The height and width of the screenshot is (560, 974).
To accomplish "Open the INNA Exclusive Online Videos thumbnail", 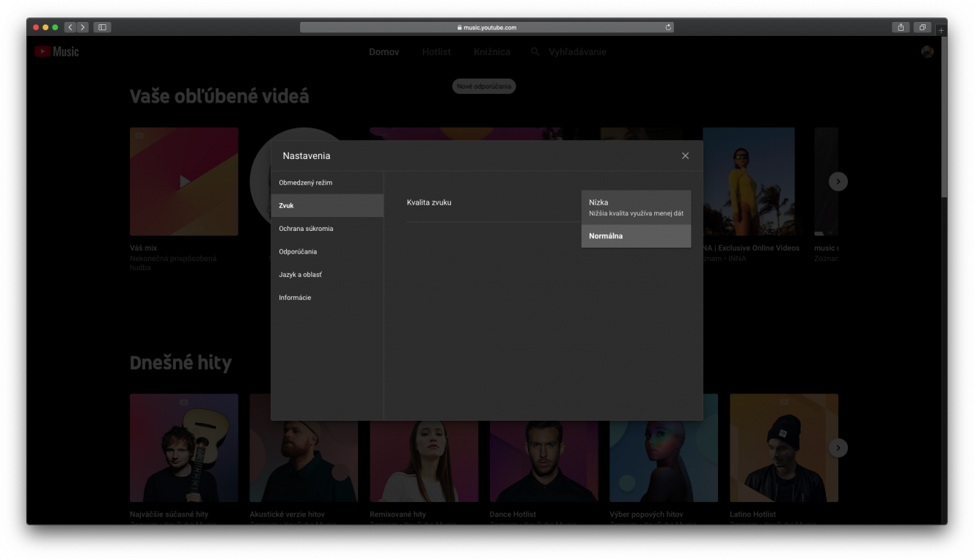I will (x=749, y=181).
